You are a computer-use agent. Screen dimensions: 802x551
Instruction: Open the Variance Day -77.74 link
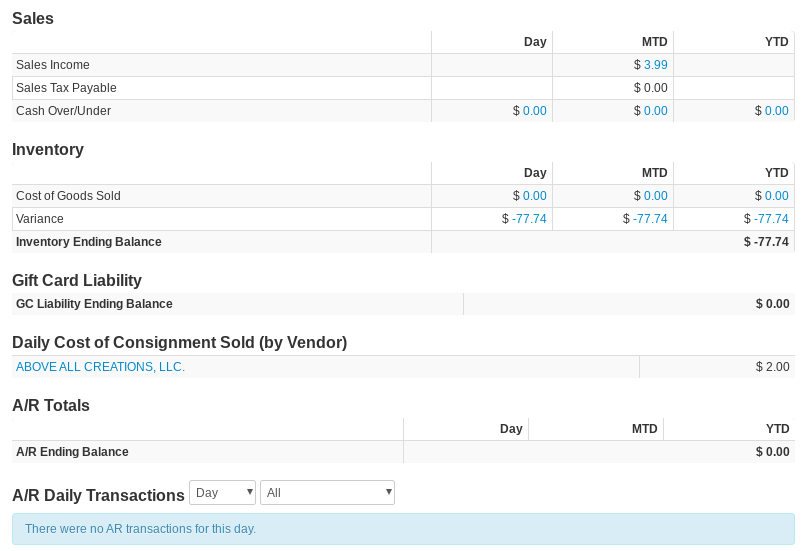pos(529,219)
